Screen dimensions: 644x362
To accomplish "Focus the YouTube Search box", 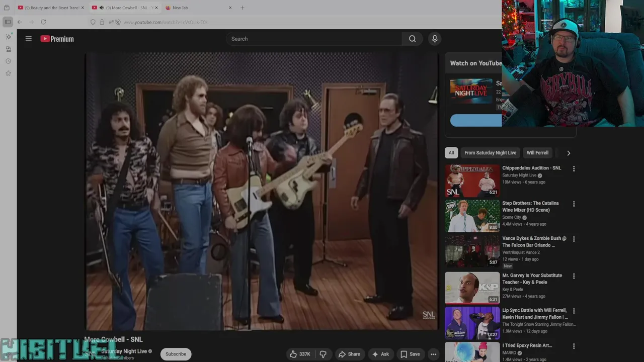I will tap(314, 39).
